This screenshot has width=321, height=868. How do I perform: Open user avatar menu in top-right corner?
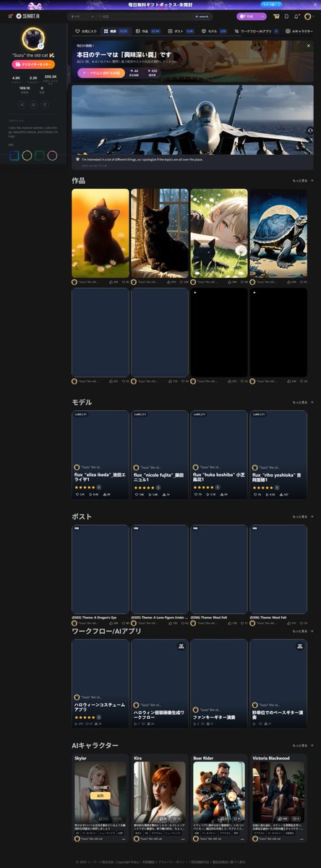click(x=309, y=16)
